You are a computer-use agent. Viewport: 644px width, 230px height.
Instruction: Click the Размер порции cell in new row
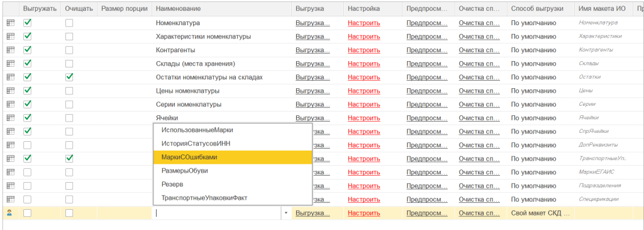[x=125, y=214]
